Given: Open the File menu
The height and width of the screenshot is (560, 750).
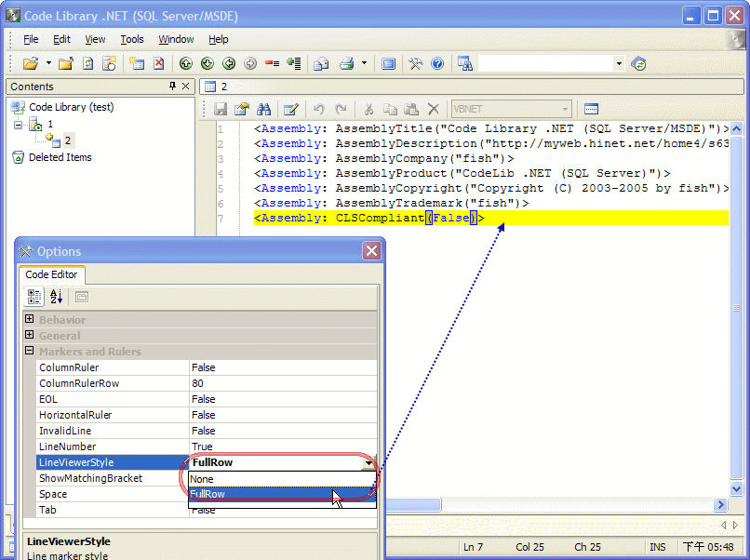Looking at the screenshot, I should click(31, 39).
